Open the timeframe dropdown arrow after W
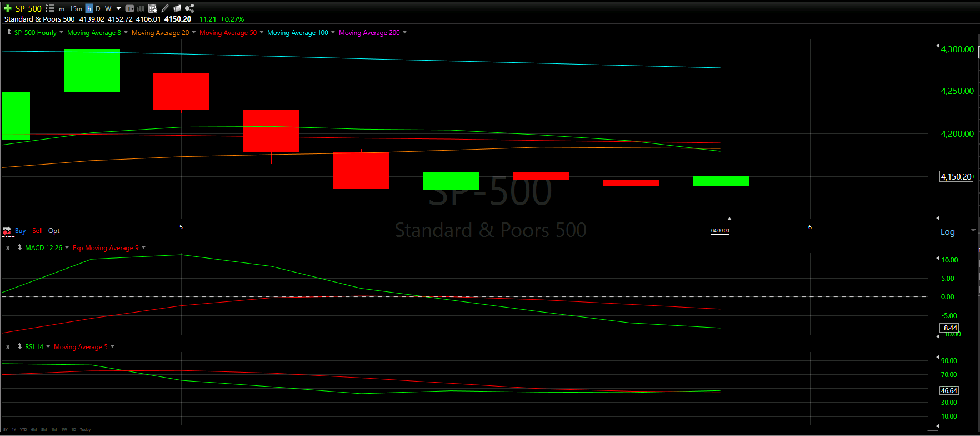This screenshot has width=980, height=436. click(119, 9)
